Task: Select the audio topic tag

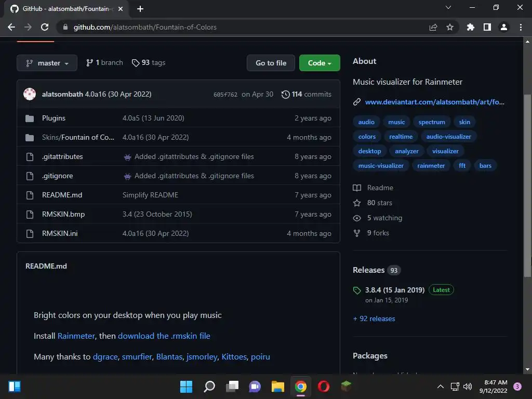Action: [366, 122]
